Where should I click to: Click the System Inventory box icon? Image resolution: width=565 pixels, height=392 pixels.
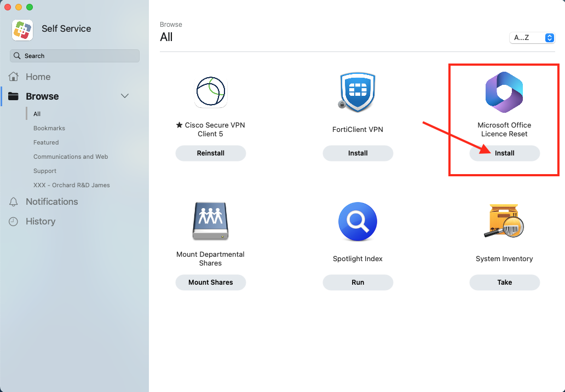(504, 221)
